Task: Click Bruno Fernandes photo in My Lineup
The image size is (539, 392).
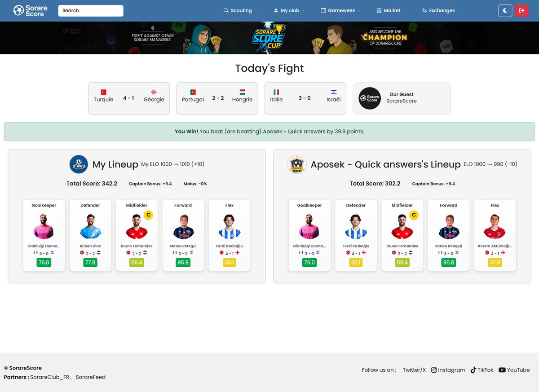Action: [137, 226]
